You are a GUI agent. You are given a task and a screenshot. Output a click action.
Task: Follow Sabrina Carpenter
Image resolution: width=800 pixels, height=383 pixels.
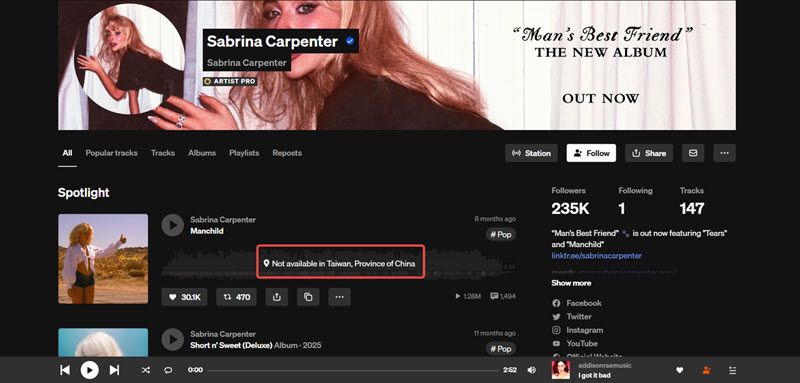pos(591,153)
